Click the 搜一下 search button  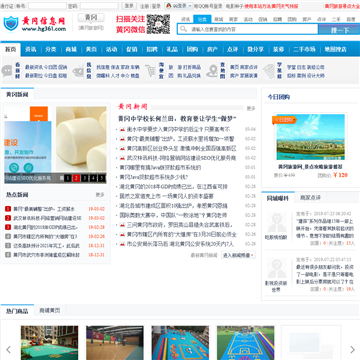pyautogui.click(x=339, y=29)
